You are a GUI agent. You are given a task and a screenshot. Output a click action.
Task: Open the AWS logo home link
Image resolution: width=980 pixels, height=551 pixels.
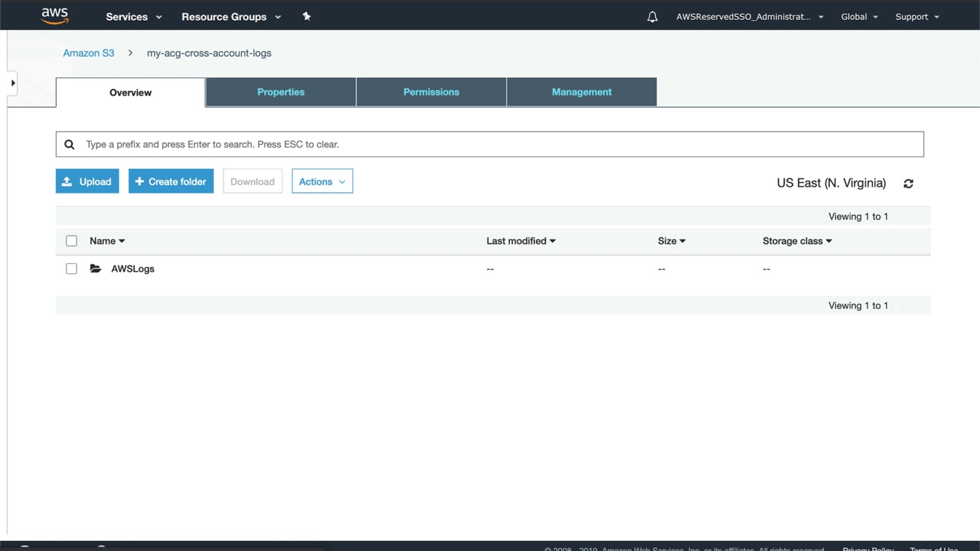tap(55, 16)
